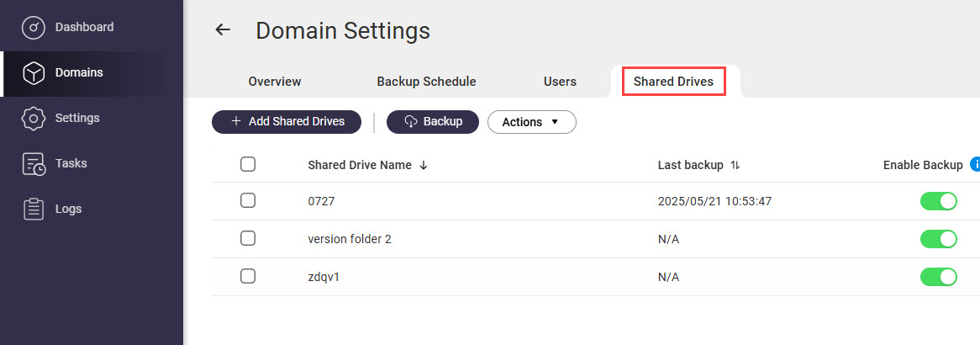This screenshot has width=980, height=345.
Task: Turn off backup toggle for 0727
Action: point(939,201)
